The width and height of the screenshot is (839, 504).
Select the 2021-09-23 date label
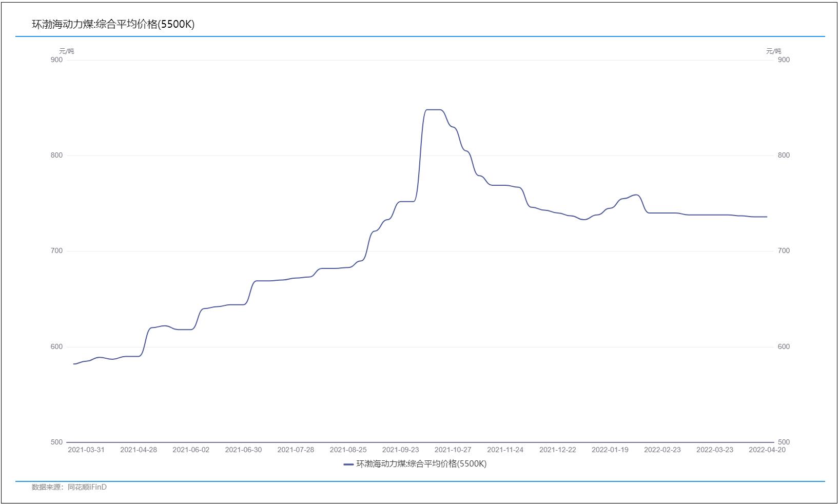click(400, 450)
